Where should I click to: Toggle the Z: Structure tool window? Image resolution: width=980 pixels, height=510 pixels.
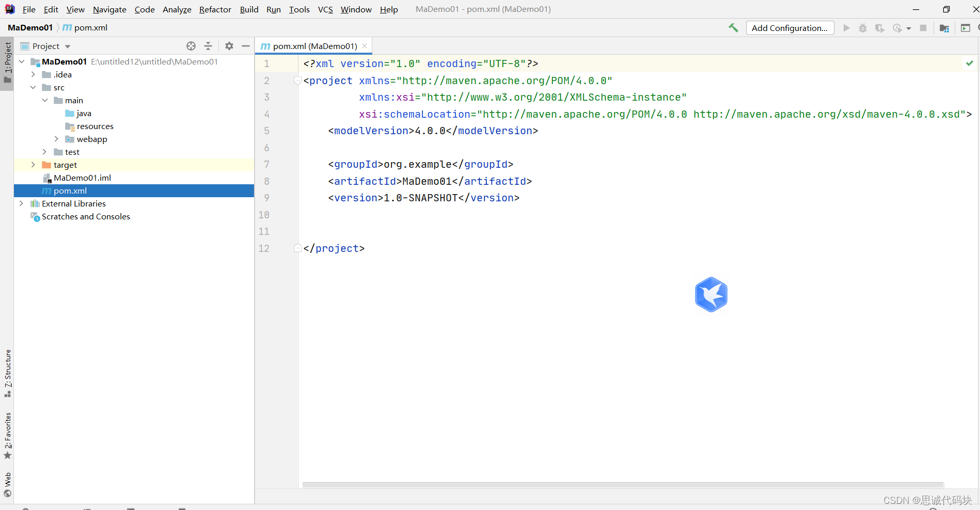pos(7,373)
